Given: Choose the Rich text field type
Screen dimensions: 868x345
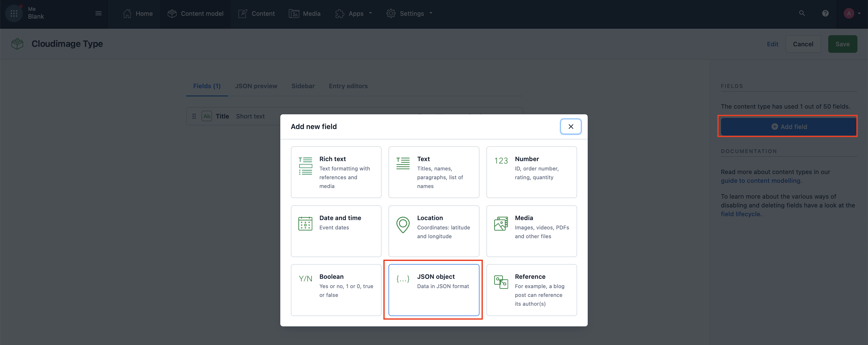Looking at the screenshot, I should [x=336, y=172].
